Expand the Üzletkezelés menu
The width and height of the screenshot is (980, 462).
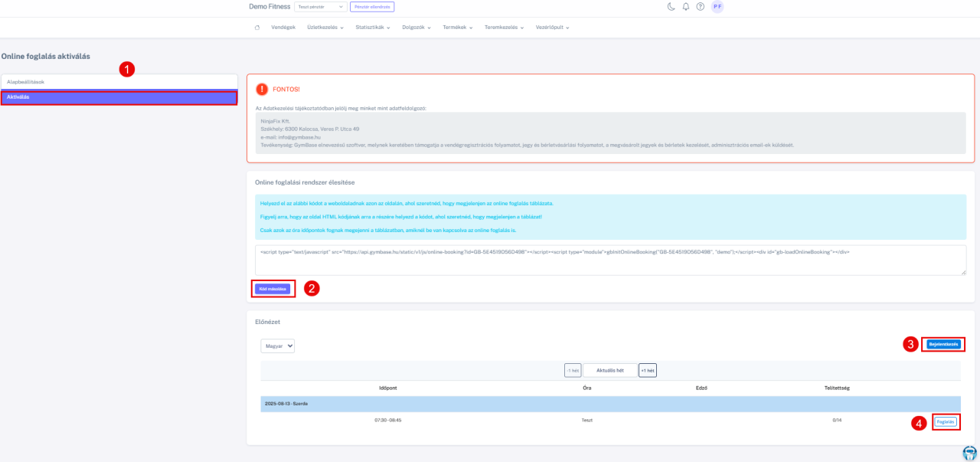tap(325, 28)
